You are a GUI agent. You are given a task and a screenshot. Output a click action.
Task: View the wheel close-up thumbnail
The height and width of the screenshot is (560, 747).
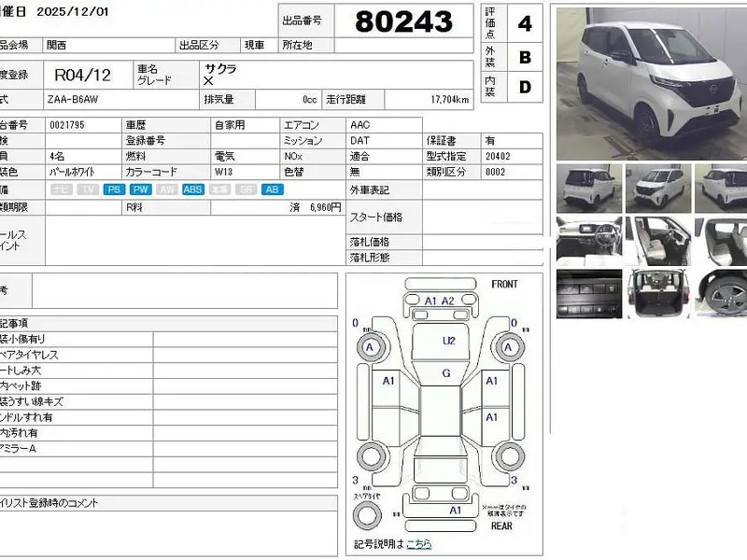point(726,294)
